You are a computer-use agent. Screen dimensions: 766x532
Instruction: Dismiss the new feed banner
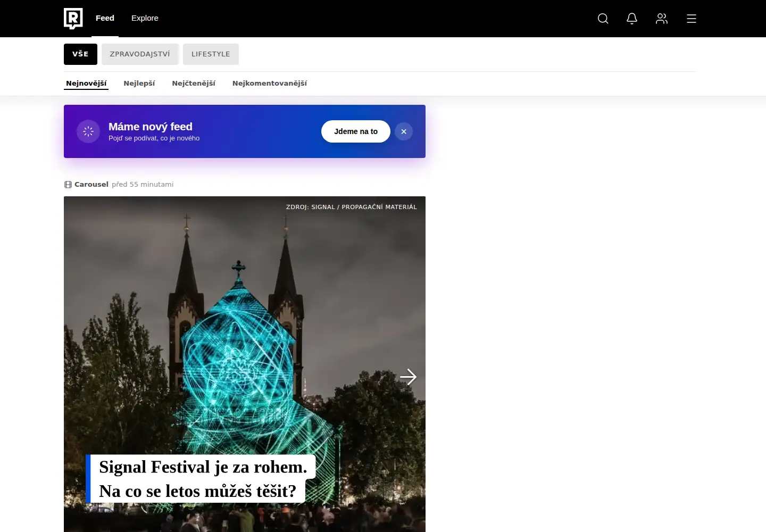click(404, 131)
